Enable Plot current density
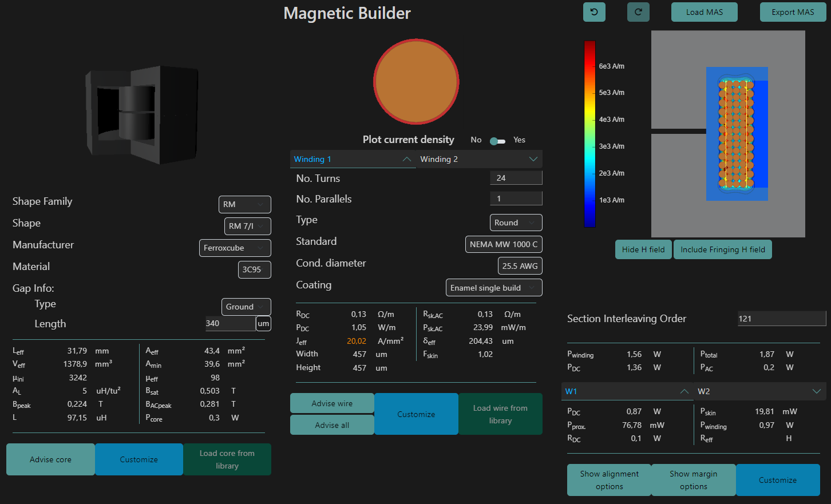The image size is (831, 504). click(497, 140)
